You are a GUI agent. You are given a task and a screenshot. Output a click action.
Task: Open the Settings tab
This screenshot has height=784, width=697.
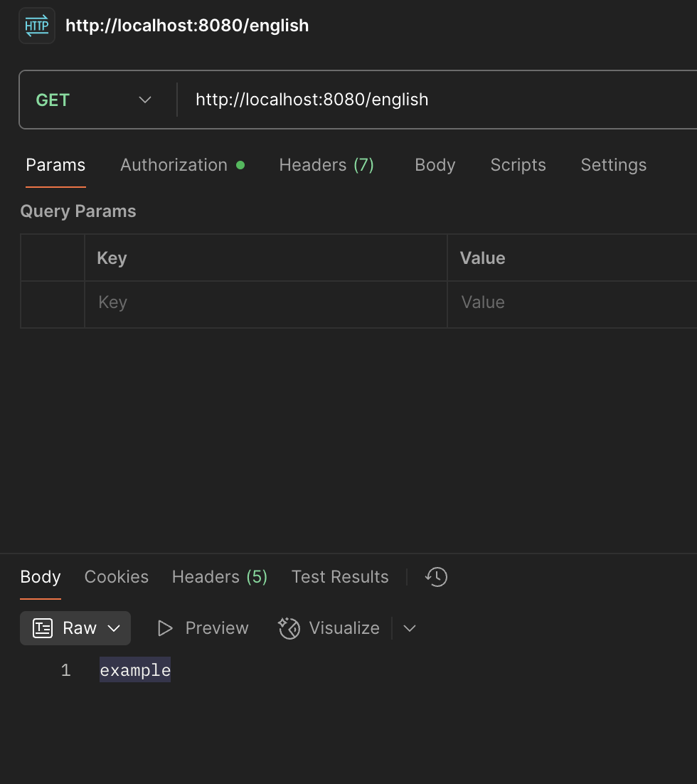613,165
